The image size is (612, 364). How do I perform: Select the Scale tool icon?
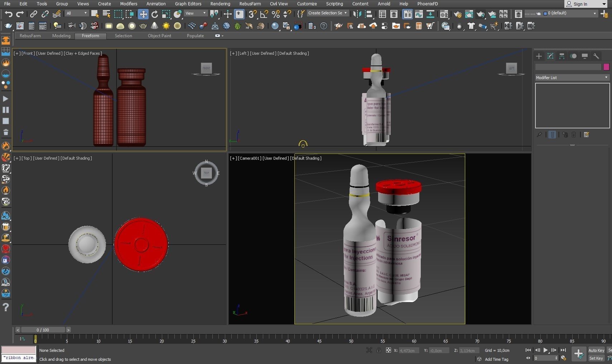click(x=166, y=14)
